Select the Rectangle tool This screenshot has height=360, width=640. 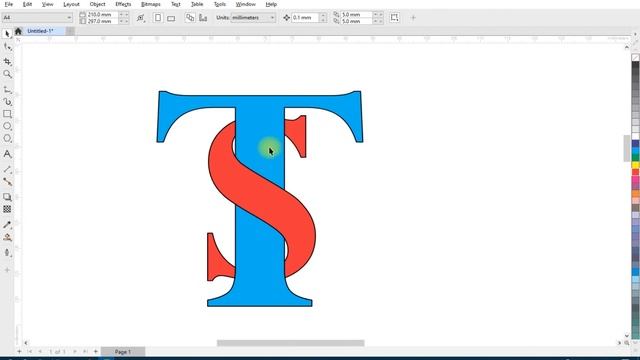pyautogui.click(x=7, y=114)
